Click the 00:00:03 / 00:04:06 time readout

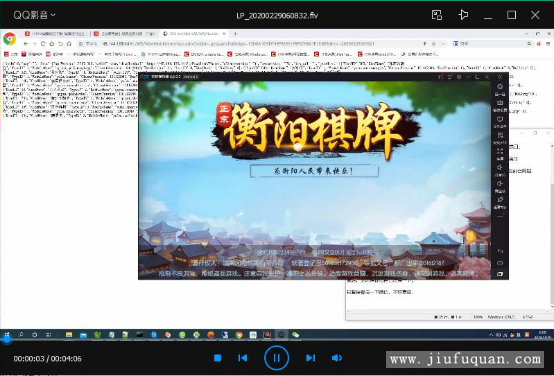[47, 359]
